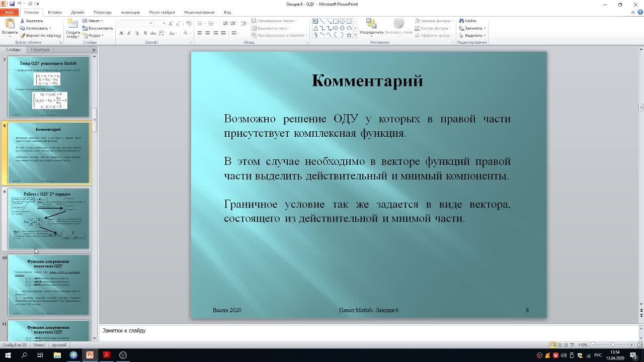Click Restore (Восстановить) slide layout
The width and height of the screenshot is (644, 362).
pos(98,28)
